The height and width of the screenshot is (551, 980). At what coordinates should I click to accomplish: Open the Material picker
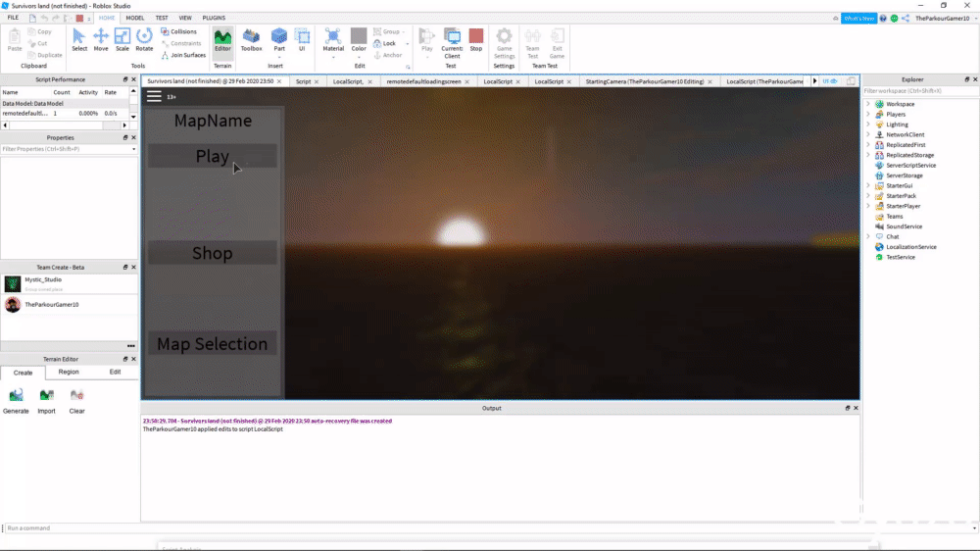pos(333,40)
